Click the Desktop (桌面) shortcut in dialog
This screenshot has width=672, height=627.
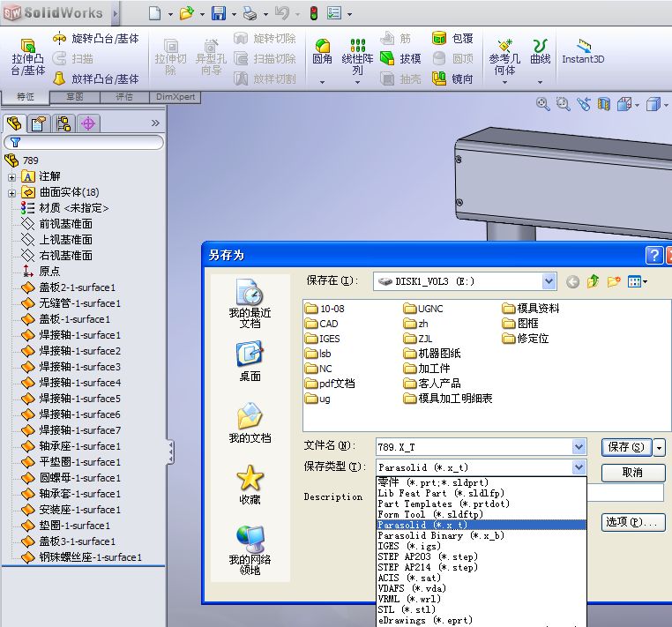click(250, 361)
